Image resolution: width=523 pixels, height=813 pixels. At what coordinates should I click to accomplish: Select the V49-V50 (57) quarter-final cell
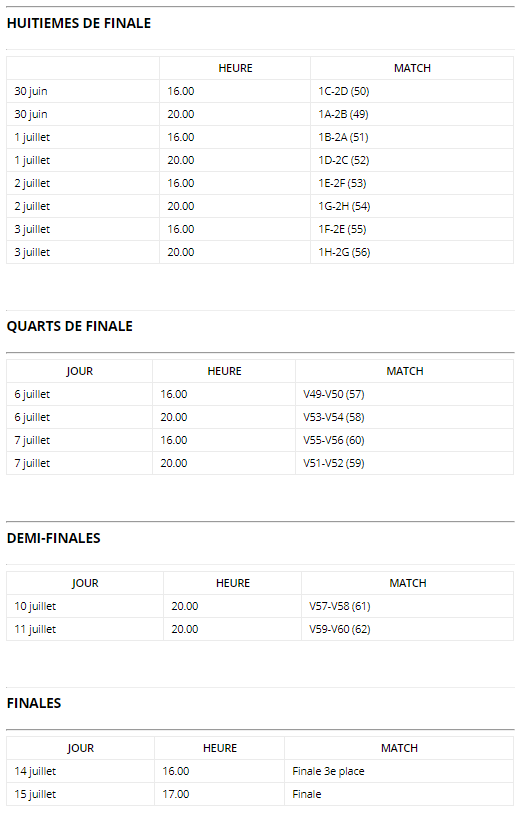[x=404, y=394]
